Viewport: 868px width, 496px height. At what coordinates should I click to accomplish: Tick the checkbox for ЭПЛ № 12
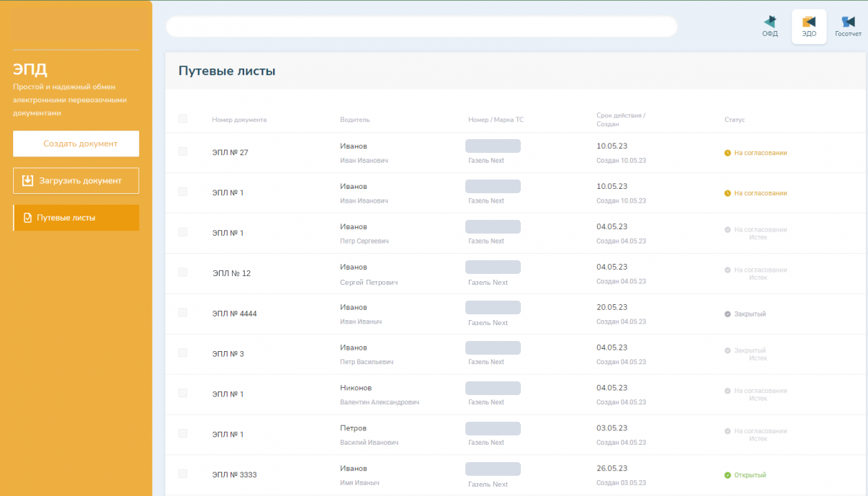(182, 273)
